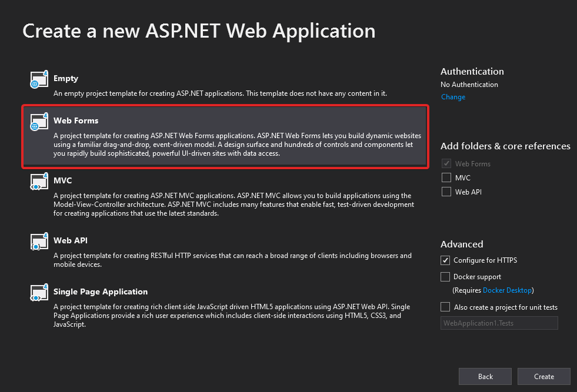Check 'Also create a project for unit tests'
577x392 pixels.
(445, 306)
